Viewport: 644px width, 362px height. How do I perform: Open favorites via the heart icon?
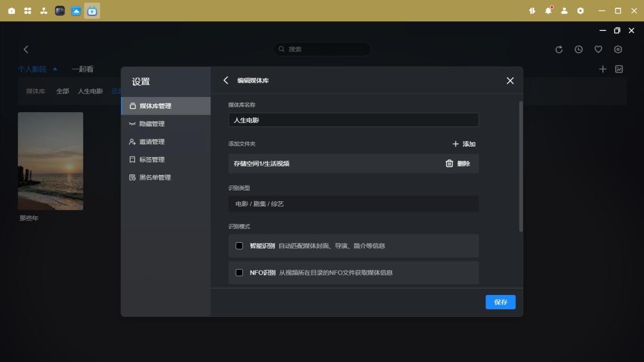coord(598,49)
